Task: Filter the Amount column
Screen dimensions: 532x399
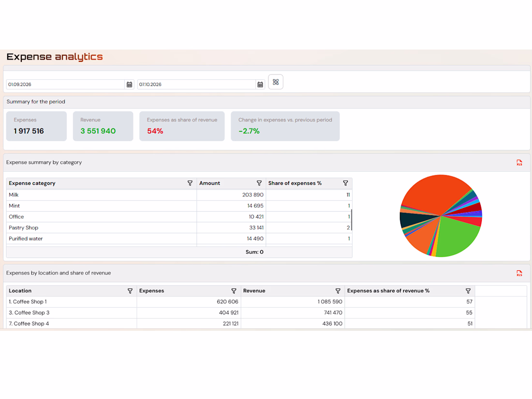Action: pyautogui.click(x=259, y=183)
